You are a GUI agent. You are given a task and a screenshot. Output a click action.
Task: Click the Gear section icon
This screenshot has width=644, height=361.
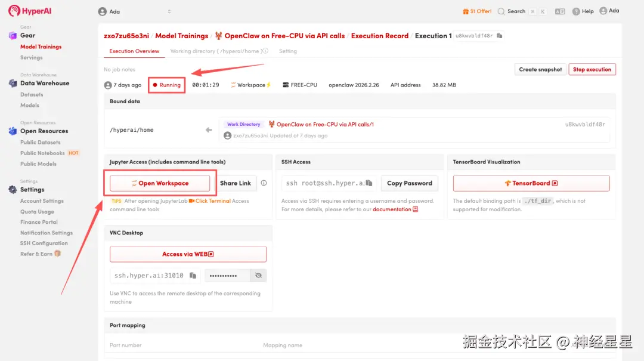click(13, 35)
